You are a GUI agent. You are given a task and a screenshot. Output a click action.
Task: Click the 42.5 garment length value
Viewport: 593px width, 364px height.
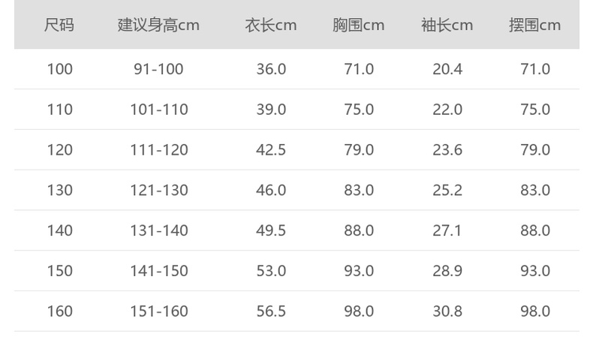[271, 150]
